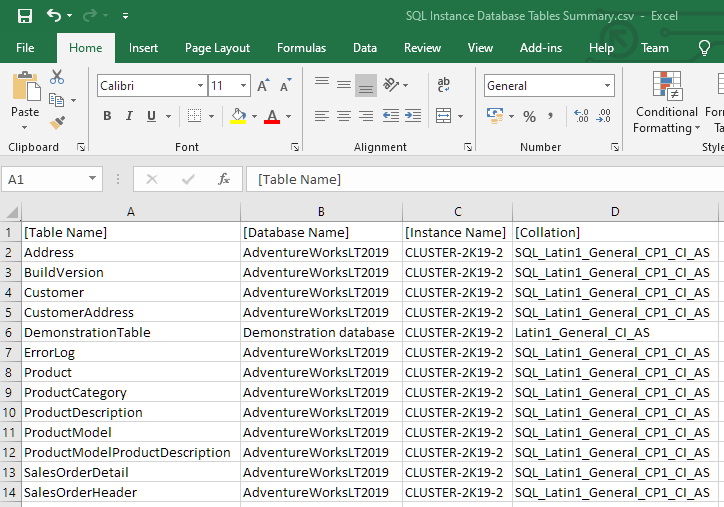The width and height of the screenshot is (724, 507).
Task: Click the Name Box showing A1
Action: 52,179
